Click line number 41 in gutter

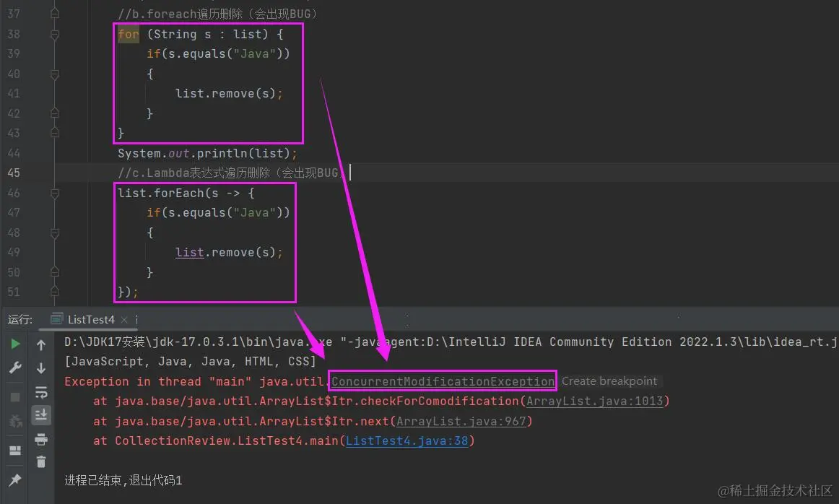tap(14, 94)
